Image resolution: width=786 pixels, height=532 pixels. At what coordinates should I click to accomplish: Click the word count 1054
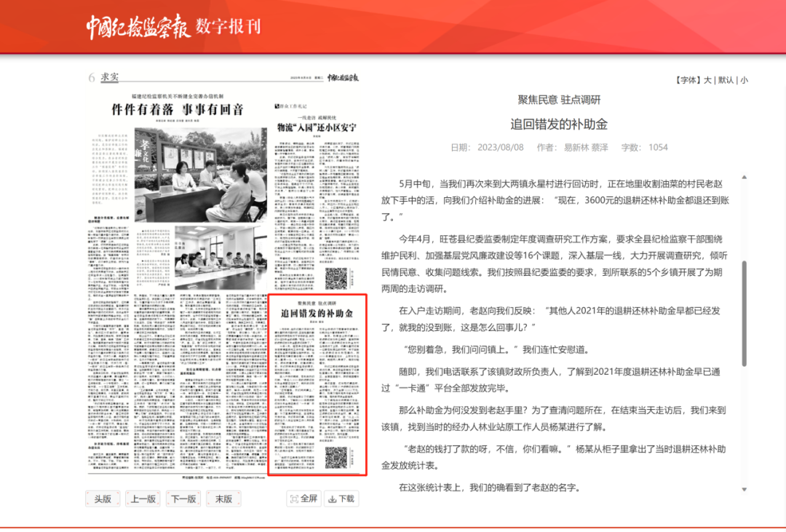click(658, 148)
